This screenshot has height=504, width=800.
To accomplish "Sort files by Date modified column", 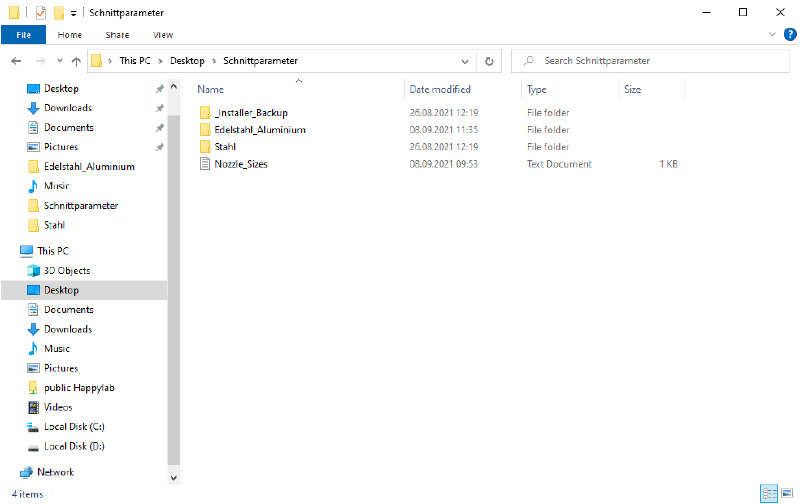I will tap(440, 89).
